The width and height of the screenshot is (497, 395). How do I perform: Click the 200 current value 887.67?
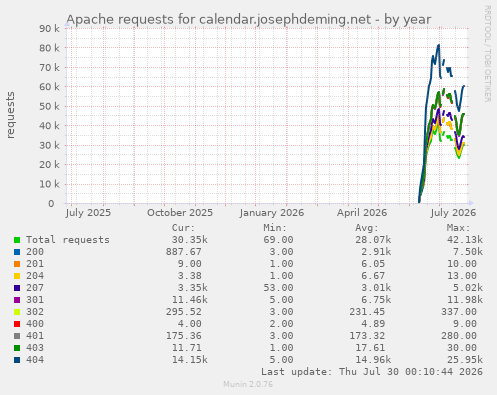[184, 252]
